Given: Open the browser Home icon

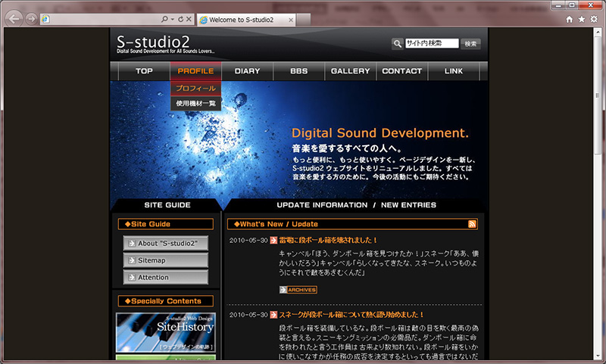Looking at the screenshot, I should coord(569,19).
